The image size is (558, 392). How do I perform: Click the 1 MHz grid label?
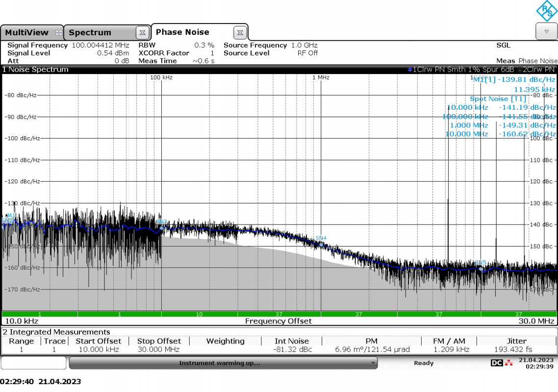321,77
